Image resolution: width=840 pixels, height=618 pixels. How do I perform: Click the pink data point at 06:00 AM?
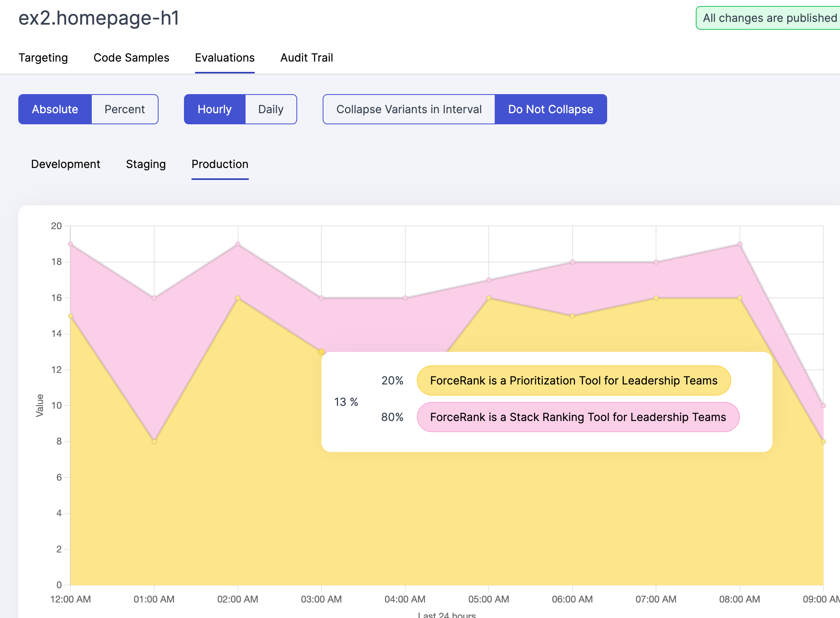(x=573, y=262)
